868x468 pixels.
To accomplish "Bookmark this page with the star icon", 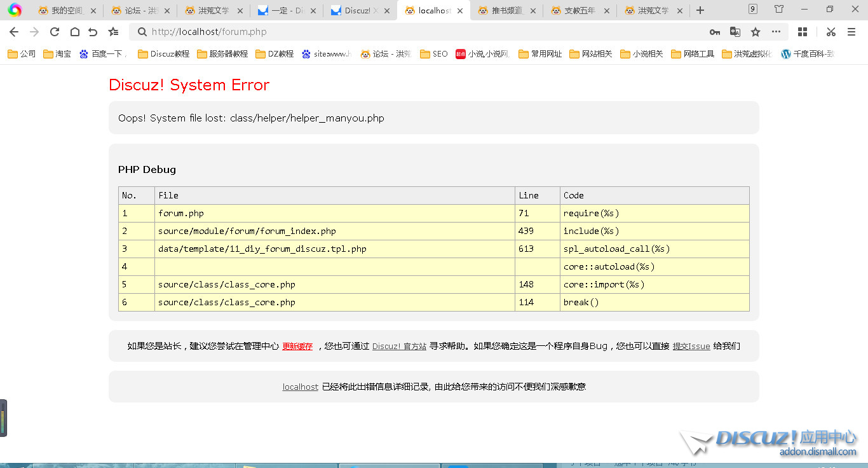I will pyautogui.click(x=756, y=32).
